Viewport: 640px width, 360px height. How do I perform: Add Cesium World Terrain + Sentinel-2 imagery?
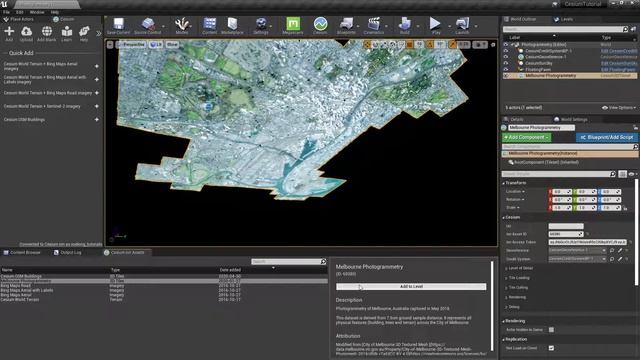pos(97,106)
